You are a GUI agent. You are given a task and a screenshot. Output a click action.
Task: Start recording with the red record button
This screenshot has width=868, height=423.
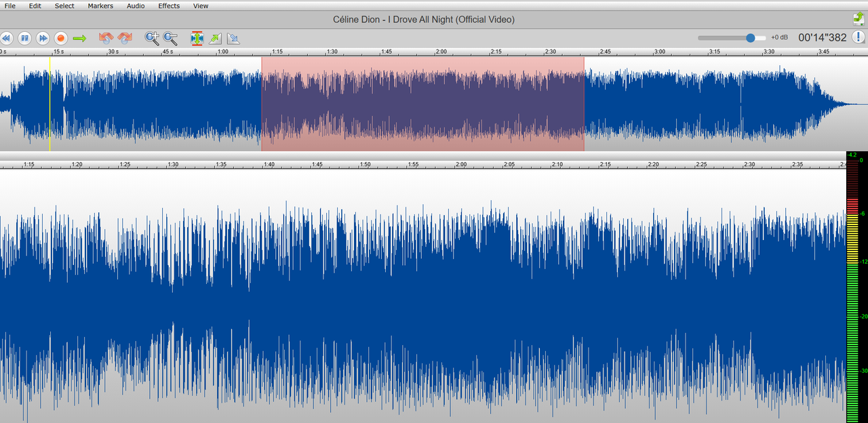click(61, 39)
